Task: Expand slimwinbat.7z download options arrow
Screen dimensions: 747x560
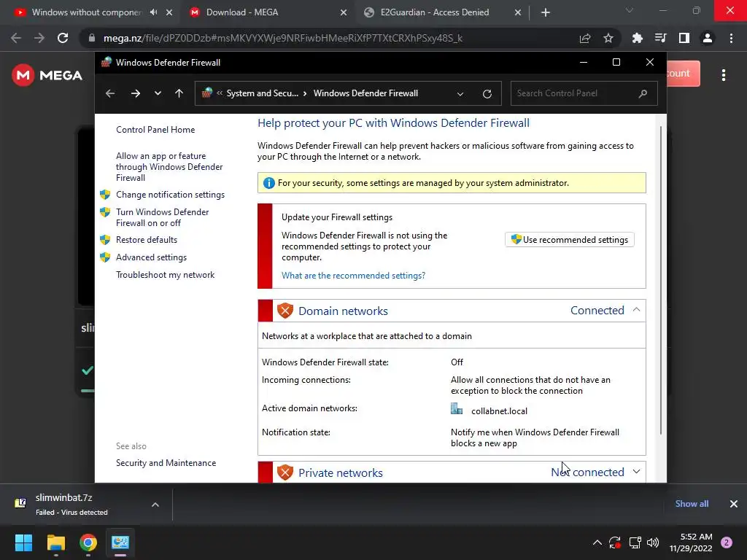Action: [x=155, y=505]
